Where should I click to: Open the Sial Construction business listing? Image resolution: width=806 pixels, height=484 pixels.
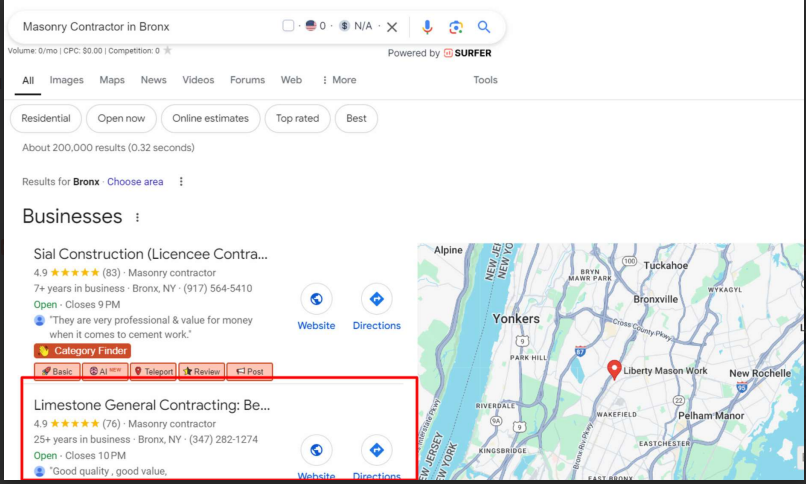tap(151, 254)
